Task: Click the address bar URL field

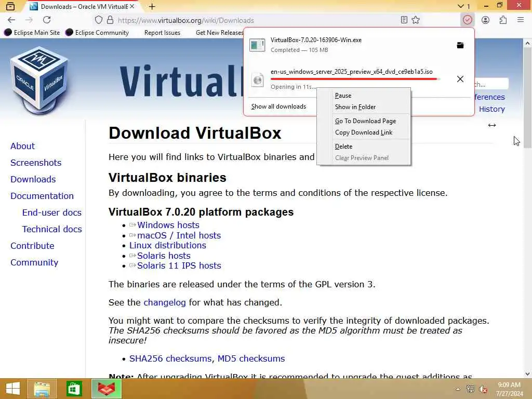Action: 258,20
